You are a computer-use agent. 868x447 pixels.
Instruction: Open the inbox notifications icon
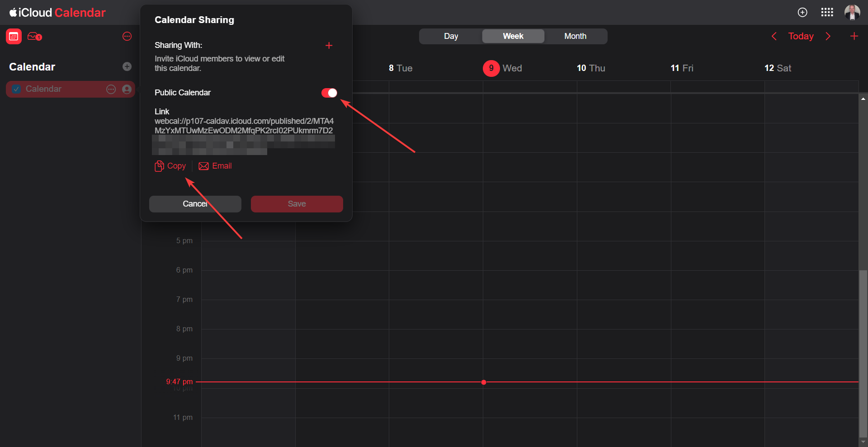coord(34,37)
